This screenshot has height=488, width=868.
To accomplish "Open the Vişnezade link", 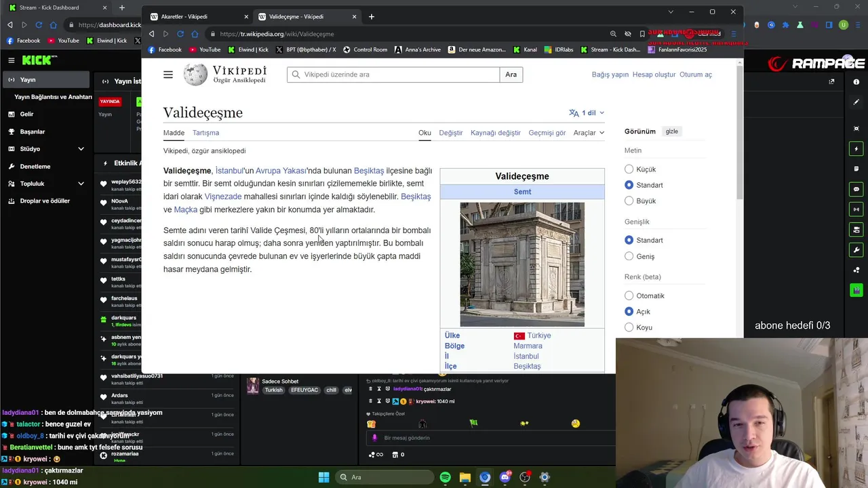I will point(223,197).
